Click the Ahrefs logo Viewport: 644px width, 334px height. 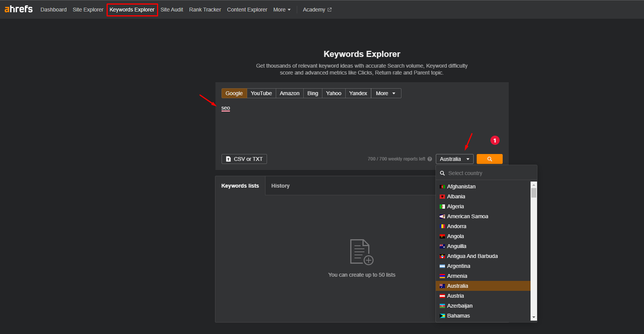[18, 9]
